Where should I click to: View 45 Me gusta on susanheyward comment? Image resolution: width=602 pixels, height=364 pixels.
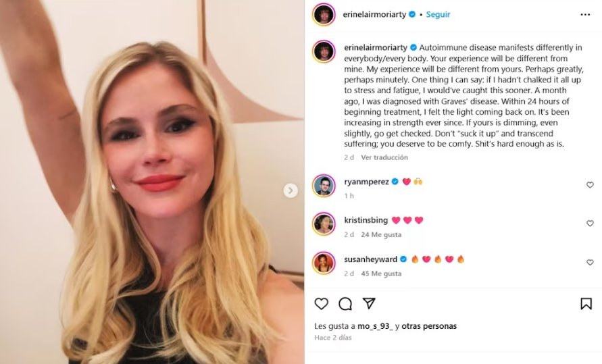click(x=381, y=274)
